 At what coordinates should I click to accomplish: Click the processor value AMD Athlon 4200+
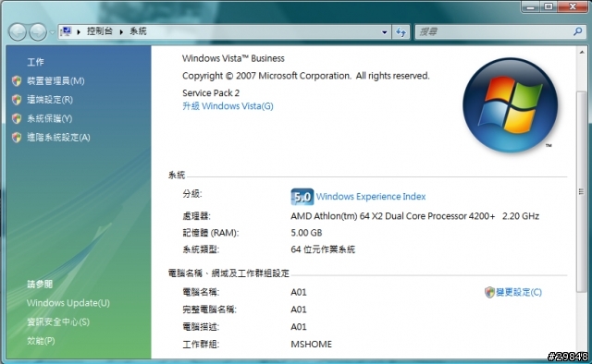tap(414, 216)
